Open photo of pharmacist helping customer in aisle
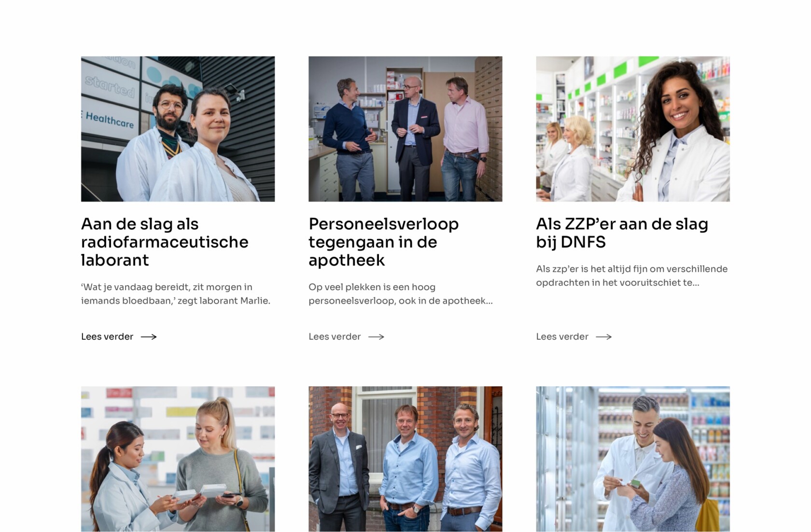Screen dimensions: 811x532 click(x=633, y=459)
